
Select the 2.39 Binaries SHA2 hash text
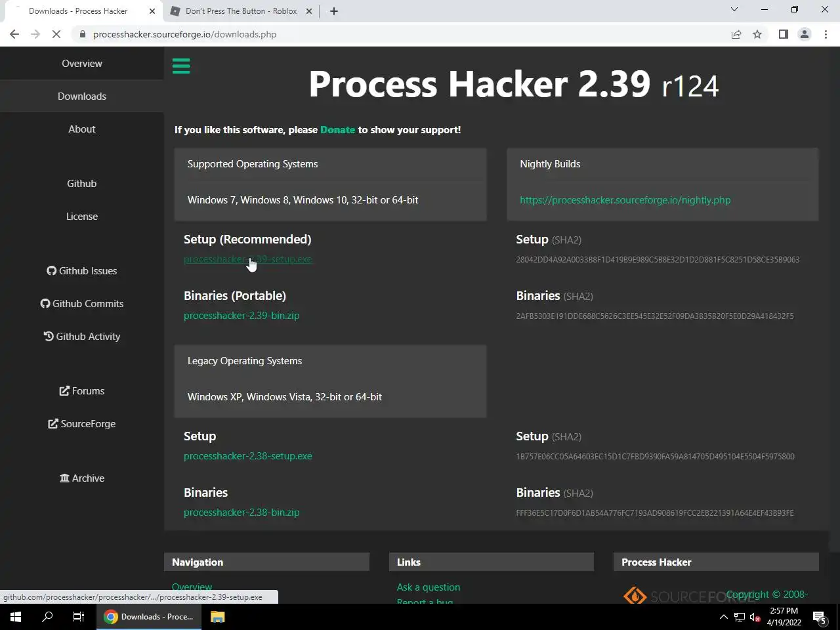click(x=655, y=316)
